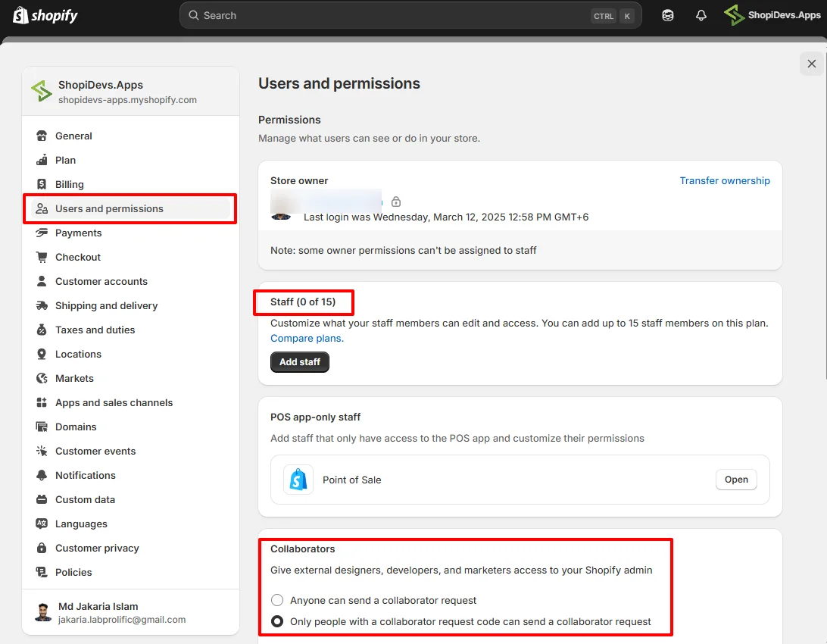
Task: Click the Locations pin icon
Action: pyautogui.click(x=42, y=355)
